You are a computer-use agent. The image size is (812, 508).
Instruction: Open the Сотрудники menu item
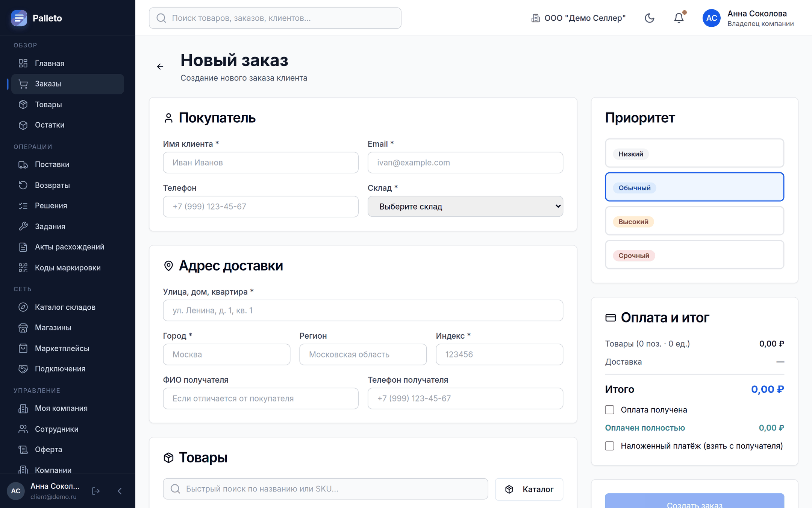[68, 429]
